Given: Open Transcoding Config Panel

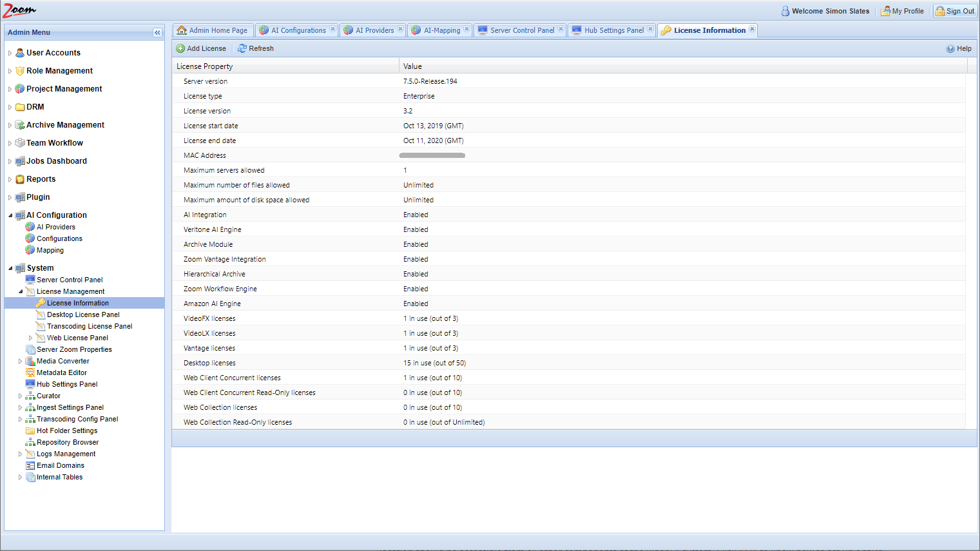Looking at the screenshot, I should pos(77,419).
